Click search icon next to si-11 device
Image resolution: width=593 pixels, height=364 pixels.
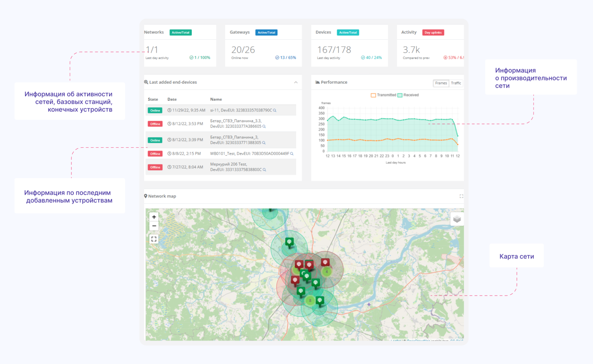275,111
